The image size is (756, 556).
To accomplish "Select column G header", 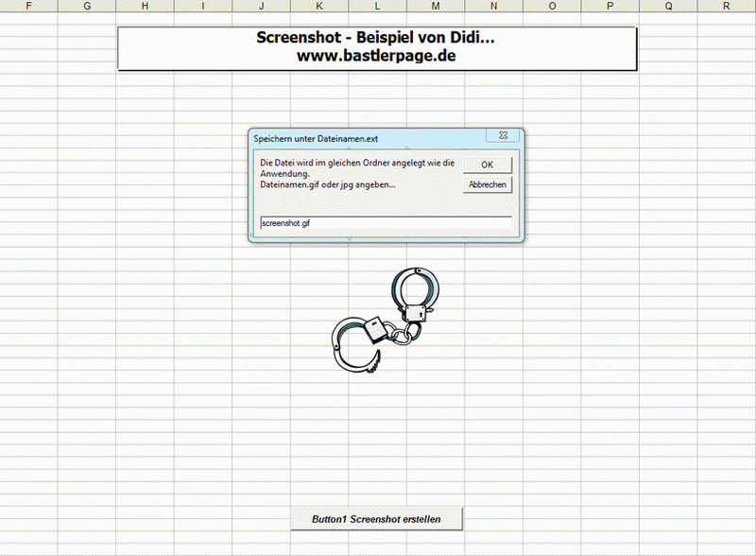I will [x=87, y=6].
